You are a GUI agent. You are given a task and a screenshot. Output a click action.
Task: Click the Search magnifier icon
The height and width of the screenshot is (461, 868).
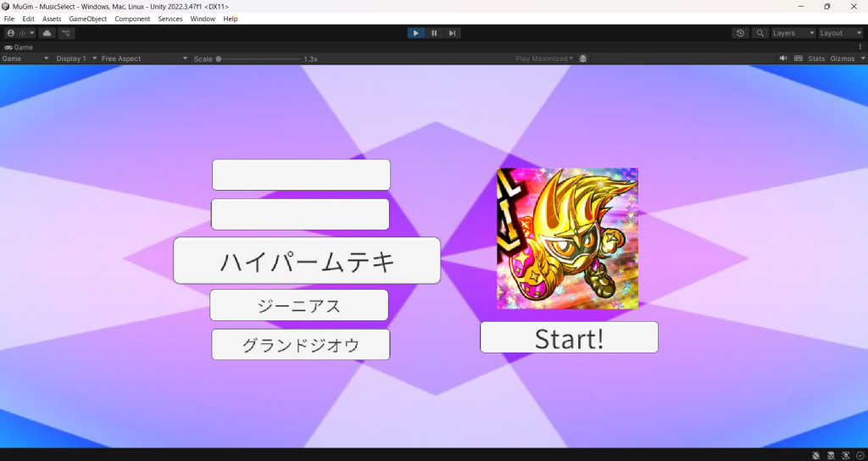point(760,33)
